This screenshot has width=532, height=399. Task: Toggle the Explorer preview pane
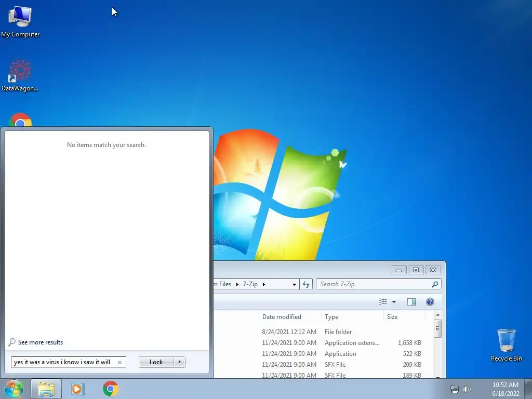[411, 302]
